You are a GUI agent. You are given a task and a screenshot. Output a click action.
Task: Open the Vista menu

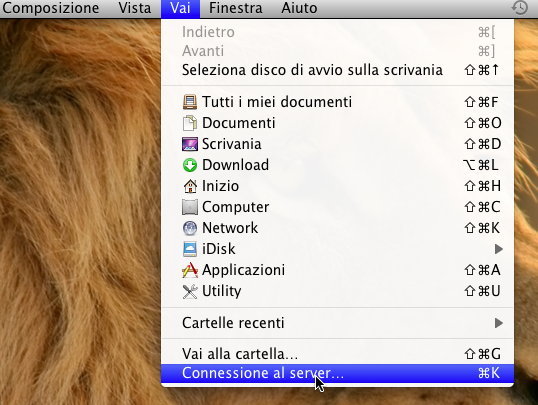tap(134, 8)
